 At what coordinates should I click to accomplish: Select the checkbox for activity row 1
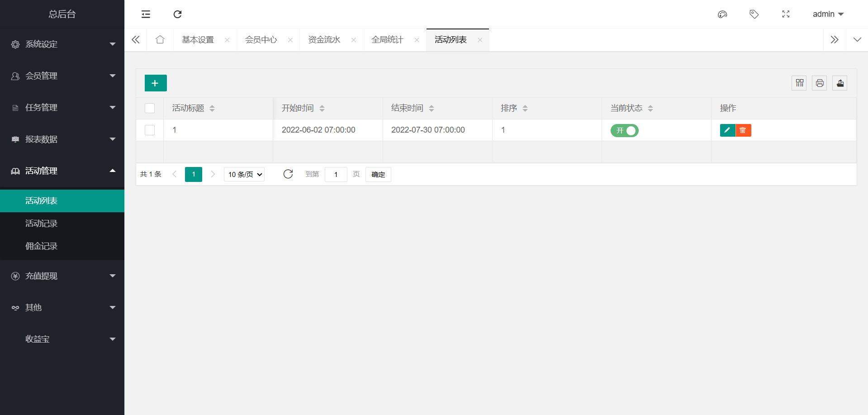[x=150, y=130]
